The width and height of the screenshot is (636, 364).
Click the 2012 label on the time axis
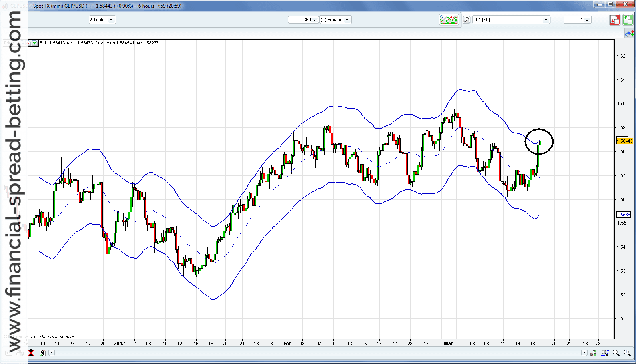[x=119, y=343]
